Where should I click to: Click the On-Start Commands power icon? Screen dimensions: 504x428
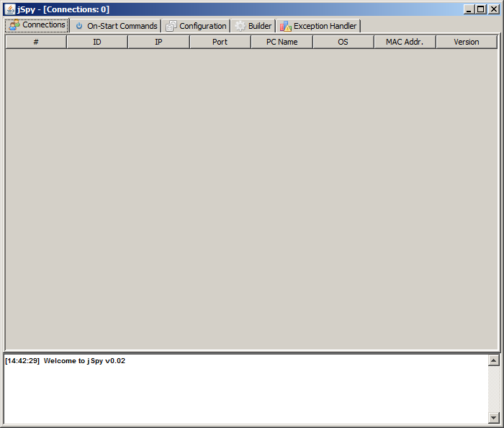click(79, 26)
